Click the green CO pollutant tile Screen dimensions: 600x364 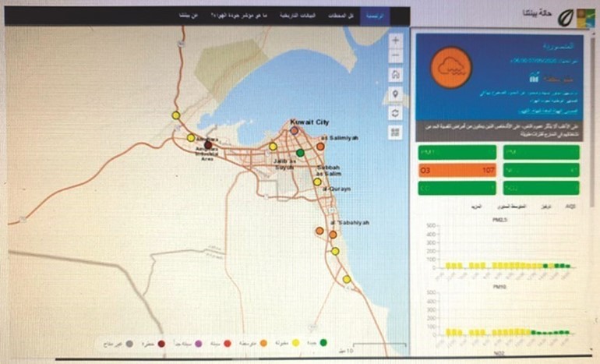pos(457,189)
